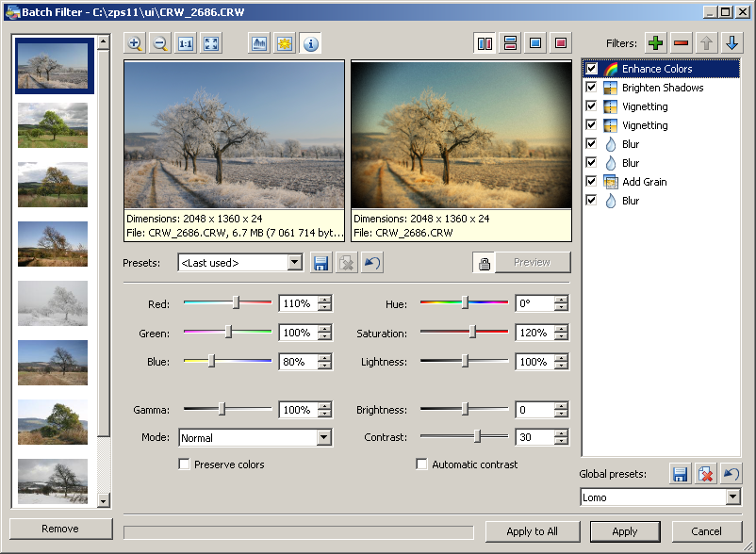Add a new filter with the green plus
The width and height of the screenshot is (756, 554).
click(x=655, y=43)
